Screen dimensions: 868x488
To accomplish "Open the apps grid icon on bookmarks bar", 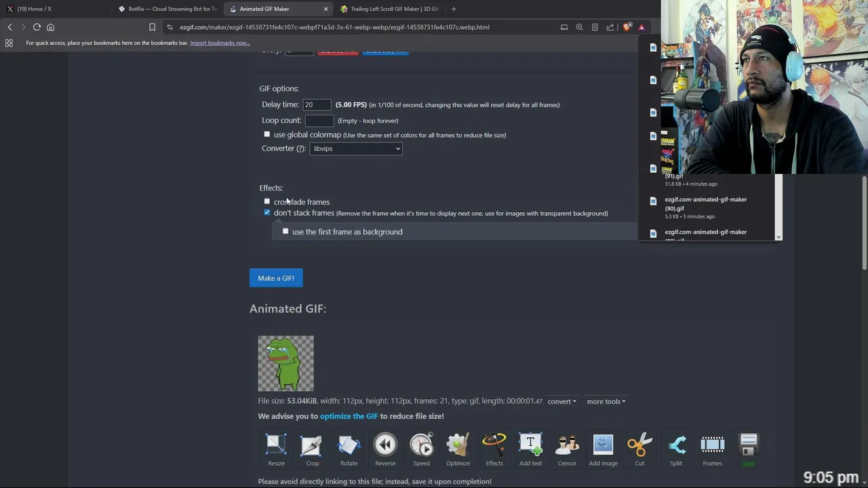I will 9,43.
